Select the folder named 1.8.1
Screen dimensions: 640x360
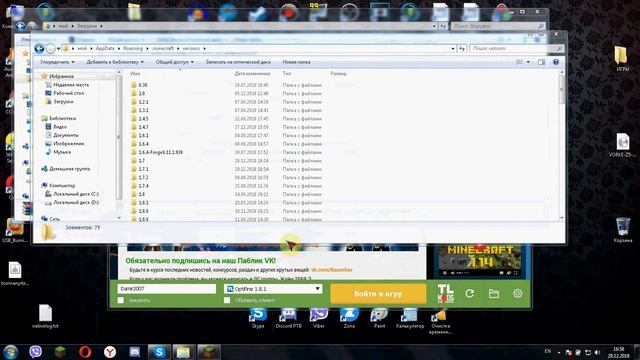(143, 203)
